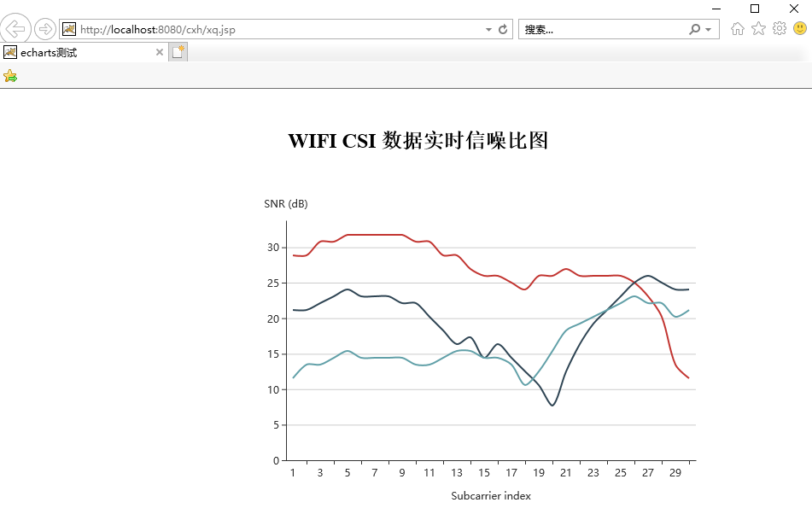
Task: Open a new browser tab
Action: pos(177,51)
